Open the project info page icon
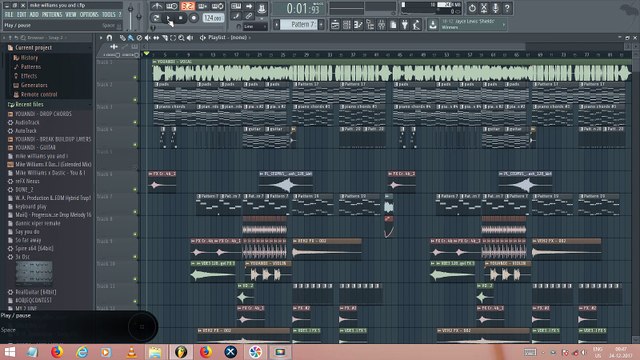640x360 pixels. pos(393,25)
